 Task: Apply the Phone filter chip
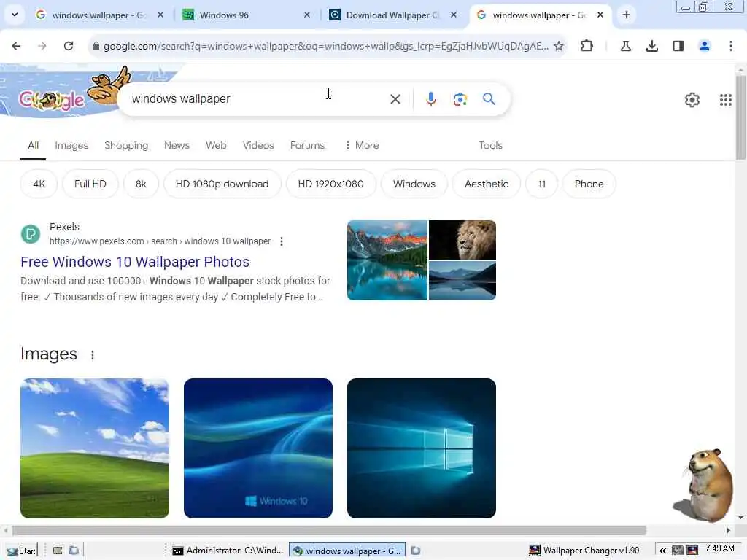tap(589, 184)
